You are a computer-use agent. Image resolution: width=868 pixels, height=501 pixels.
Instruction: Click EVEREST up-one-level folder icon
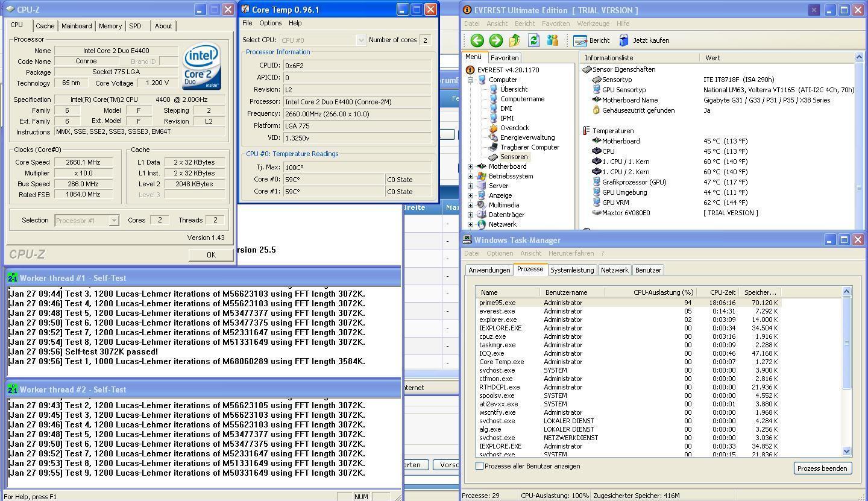(x=515, y=40)
